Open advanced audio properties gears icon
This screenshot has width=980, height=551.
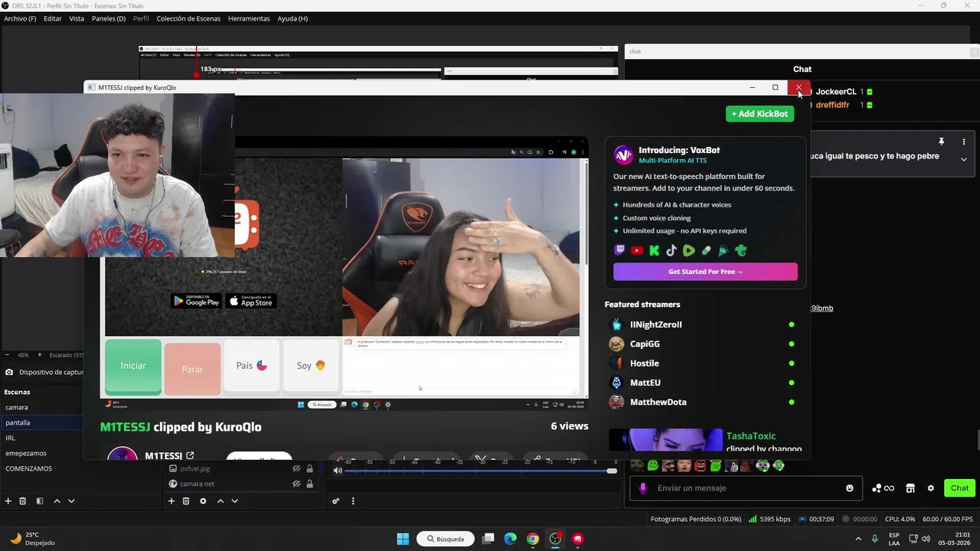[x=335, y=501]
